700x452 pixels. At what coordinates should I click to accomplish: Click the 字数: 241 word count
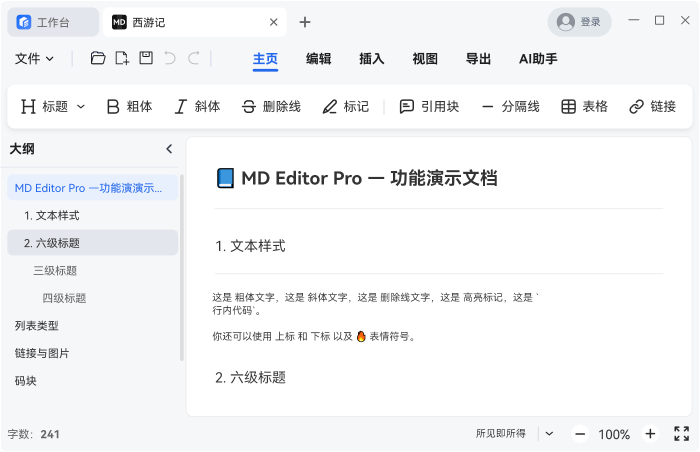click(x=33, y=434)
